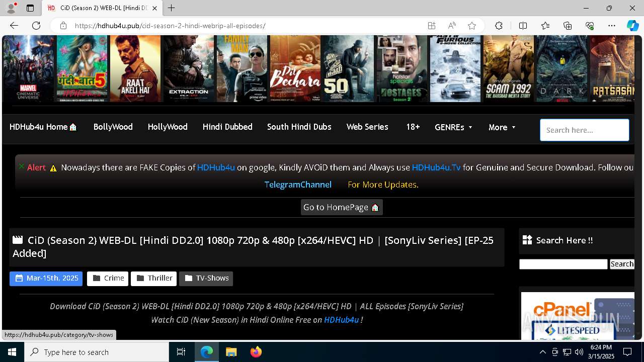This screenshot has height=362, width=644.
Task: Open the volume control icon
Action: 579,352
